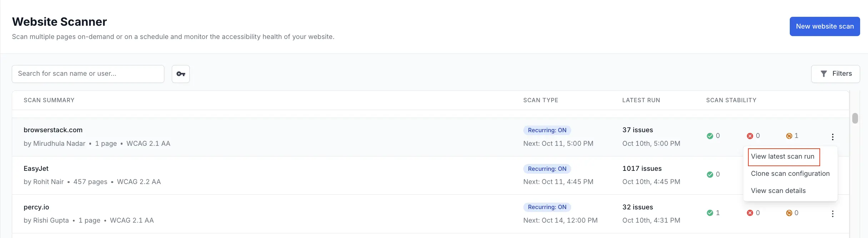Select View scan details menu item
The height and width of the screenshot is (238, 868).
pos(778,191)
